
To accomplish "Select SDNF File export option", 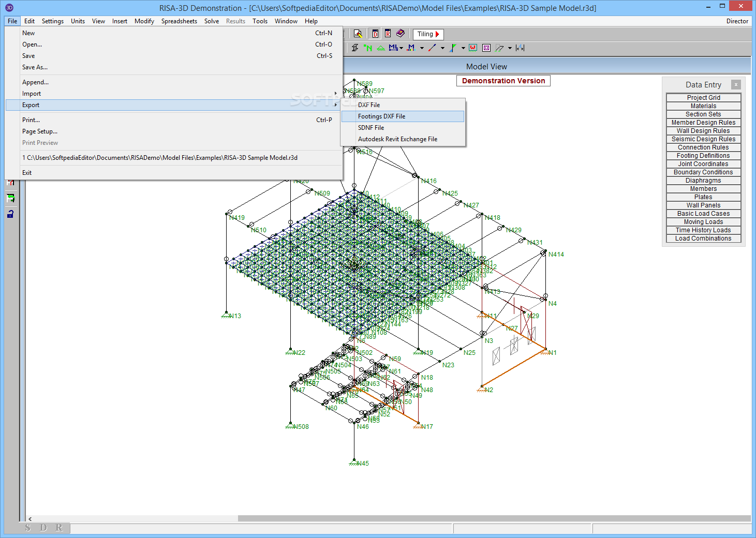I will coord(403,128).
